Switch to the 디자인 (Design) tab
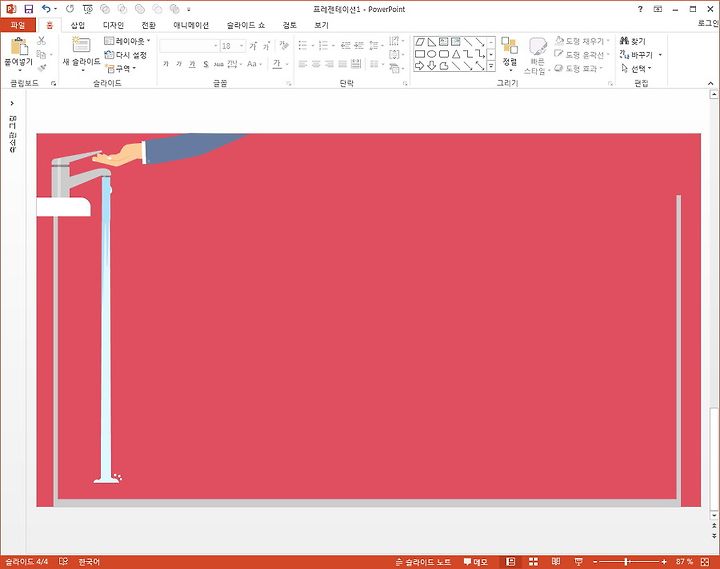The height and width of the screenshot is (569, 720). tap(113, 25)
